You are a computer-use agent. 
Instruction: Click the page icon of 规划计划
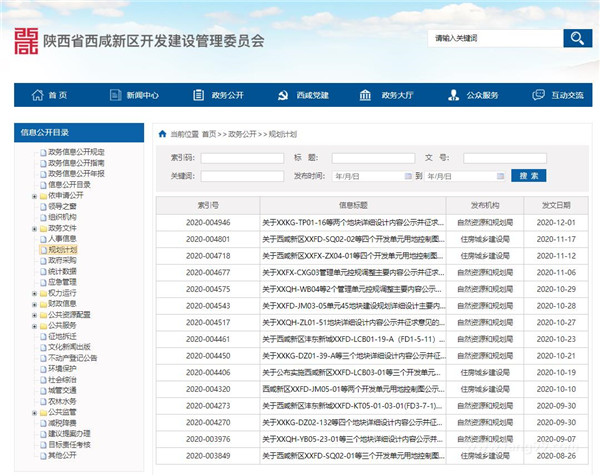pyautogui.click(x=44, y=250)
